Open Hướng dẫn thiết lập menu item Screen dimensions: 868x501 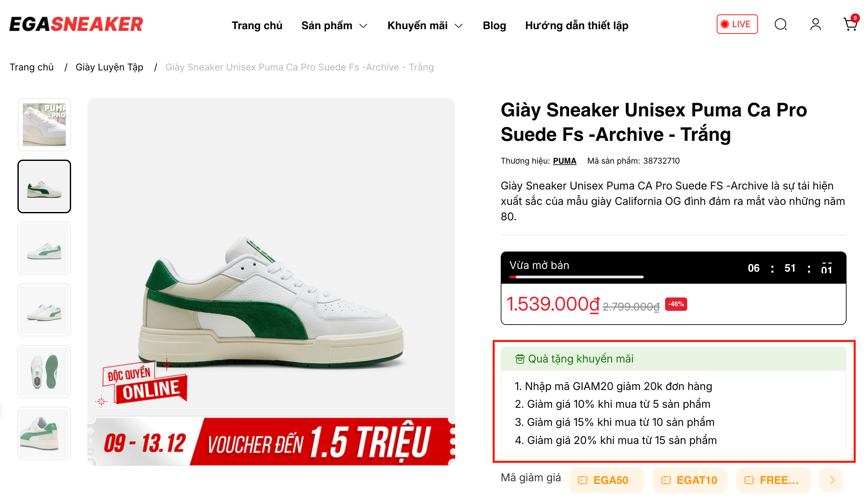tap(577, 25)
